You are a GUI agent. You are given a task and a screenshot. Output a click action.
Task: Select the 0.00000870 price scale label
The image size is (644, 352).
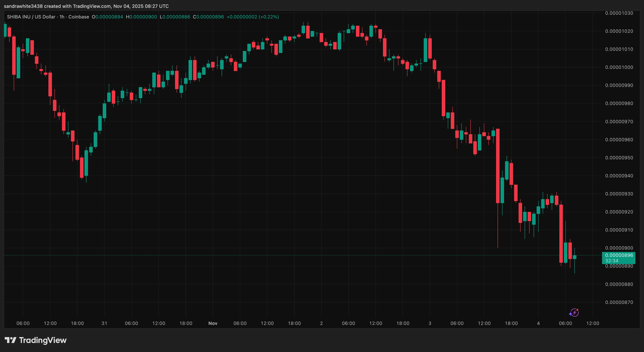(619, 303)
